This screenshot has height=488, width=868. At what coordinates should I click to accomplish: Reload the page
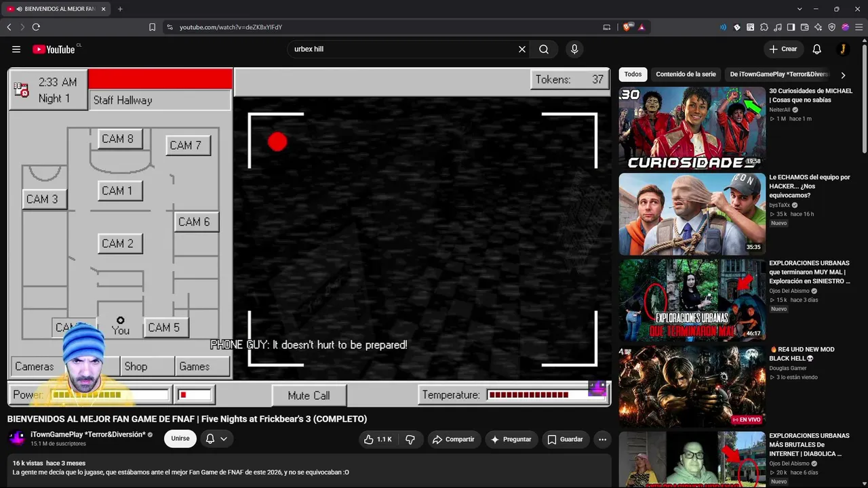tap(36, 27)
